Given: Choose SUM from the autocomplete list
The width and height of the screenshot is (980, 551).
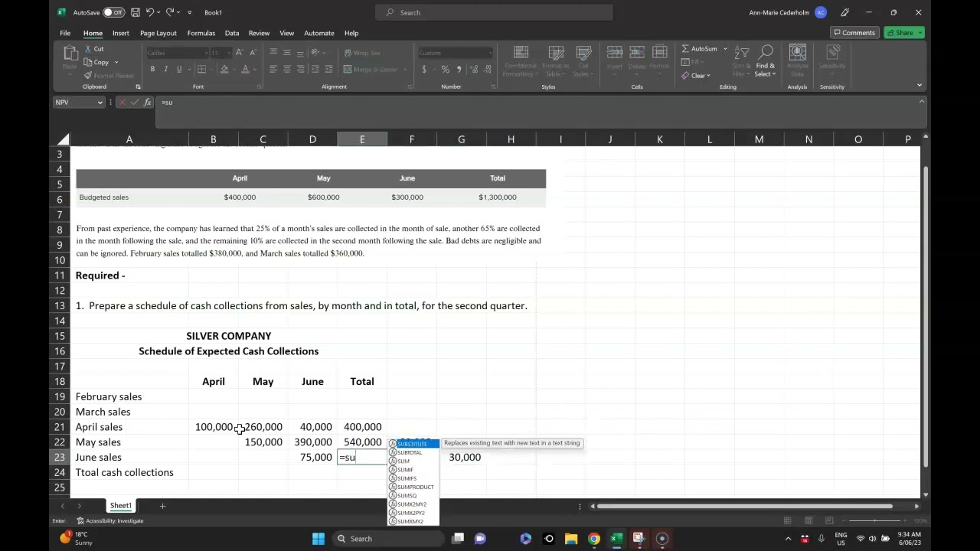Looking at the screenshot, I should click(x=413, y=461).
